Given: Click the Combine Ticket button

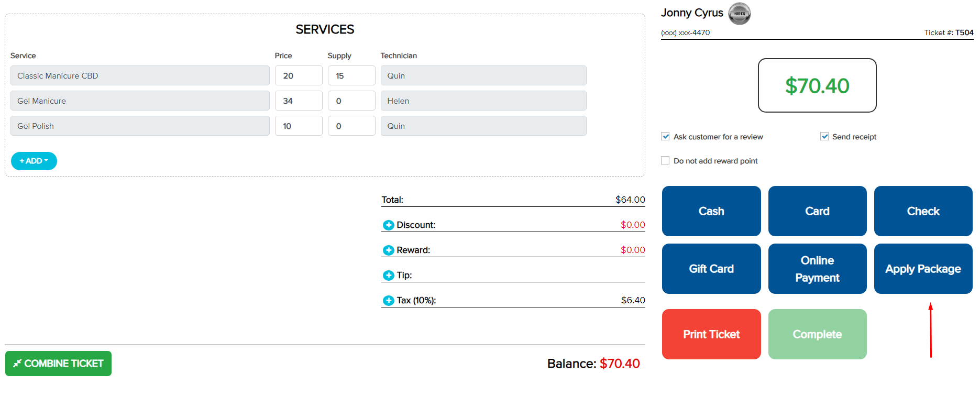Looking at the screenshot, I should coord(58,364).
